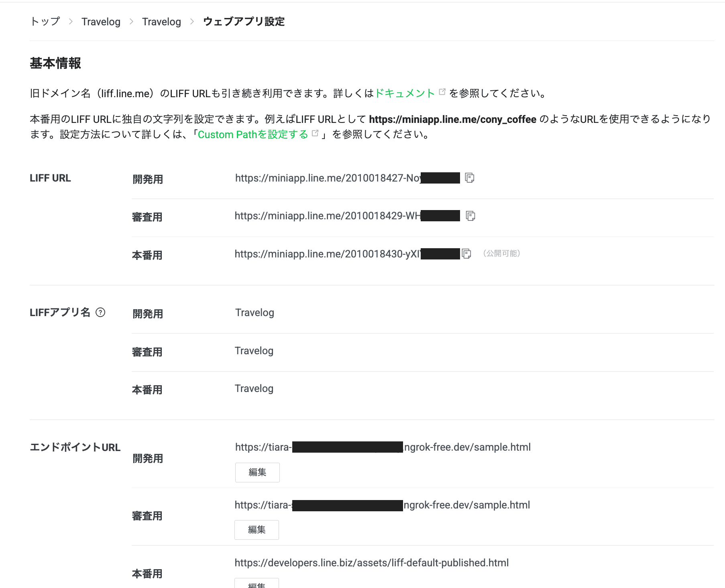Edit the 本番用 endpoint URL
This screenshot has height=588, width=725.
[257, 583]
